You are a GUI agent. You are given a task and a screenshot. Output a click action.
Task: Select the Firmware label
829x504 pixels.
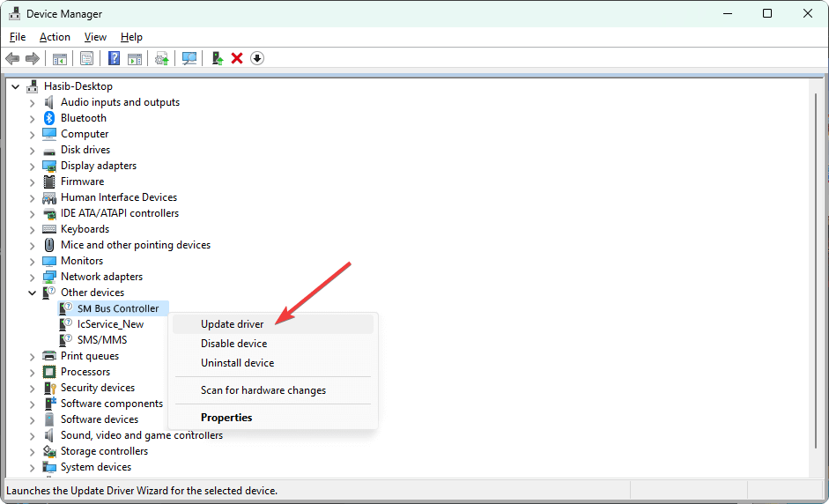coord(83,182)
